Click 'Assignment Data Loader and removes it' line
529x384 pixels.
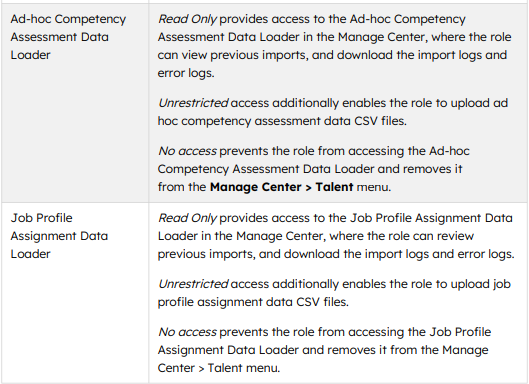(323, 350)
